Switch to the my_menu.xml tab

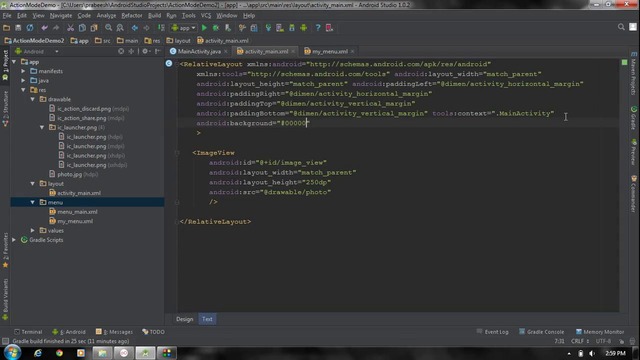tap(329, 51)
